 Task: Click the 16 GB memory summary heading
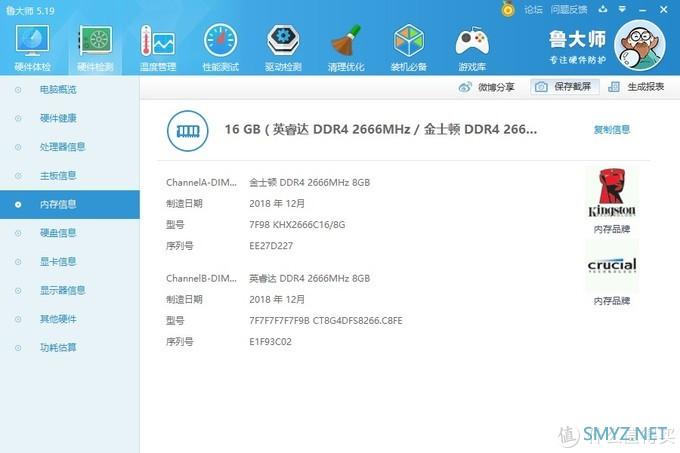click(x=380, y=129)
